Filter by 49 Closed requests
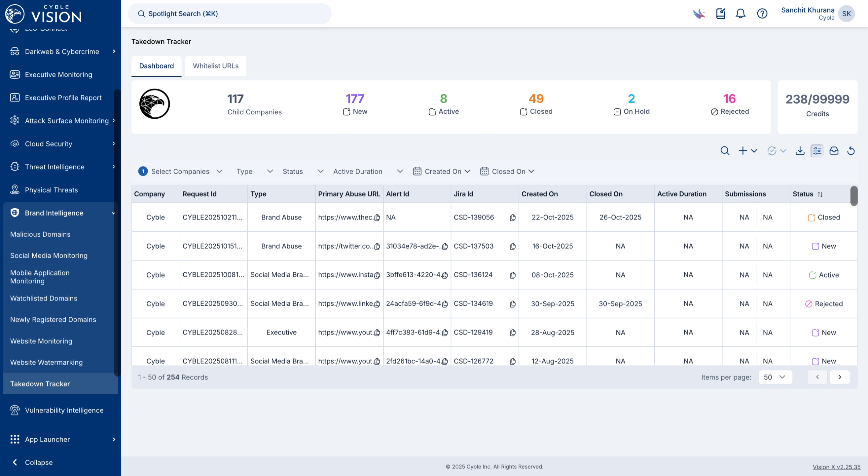 coord(536,104)
